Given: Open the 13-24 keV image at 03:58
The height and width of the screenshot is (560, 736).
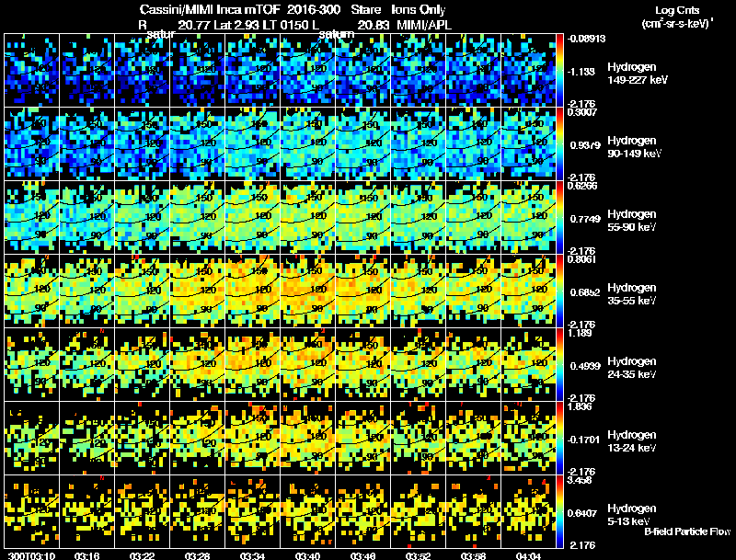Looking at the screenshot, I should (x=473, y=438).
